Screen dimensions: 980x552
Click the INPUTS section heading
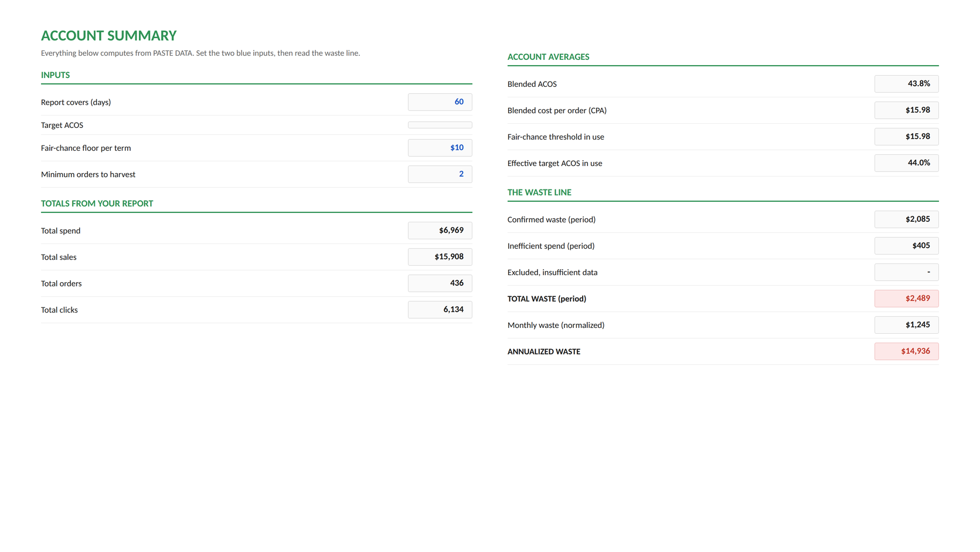55,75
